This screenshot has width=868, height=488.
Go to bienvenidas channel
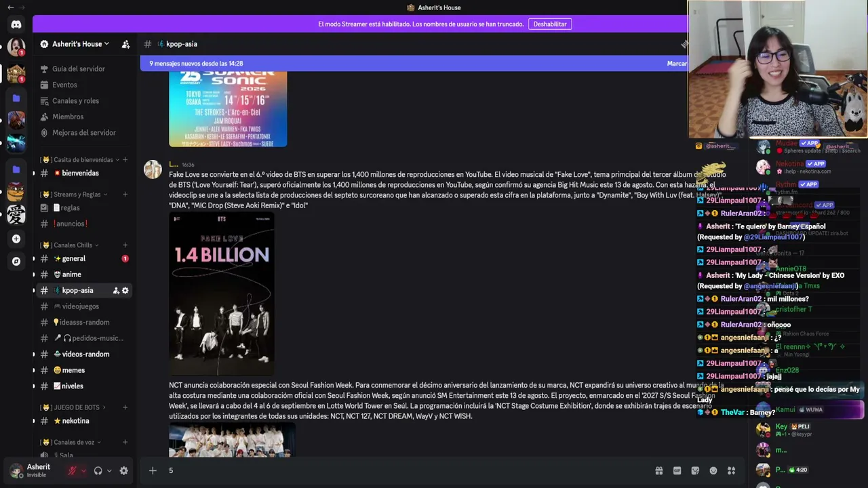point(85,173)
